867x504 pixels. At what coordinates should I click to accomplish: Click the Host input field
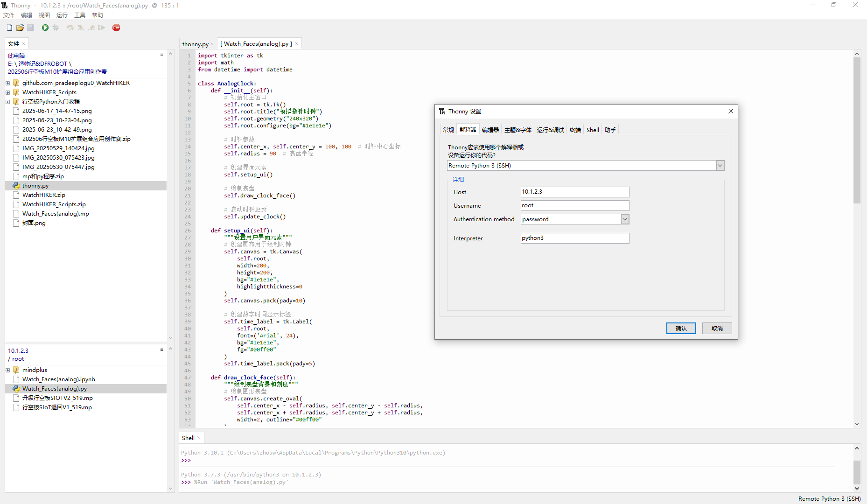[575, 192]
